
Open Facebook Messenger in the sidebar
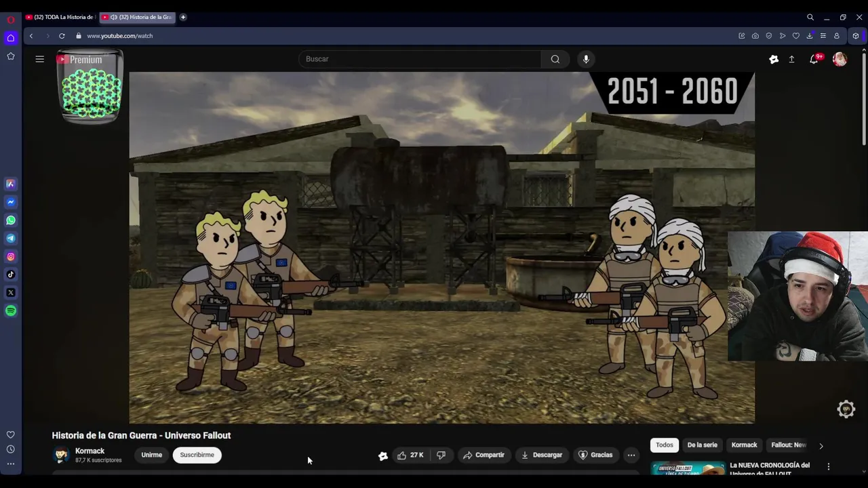11,202
